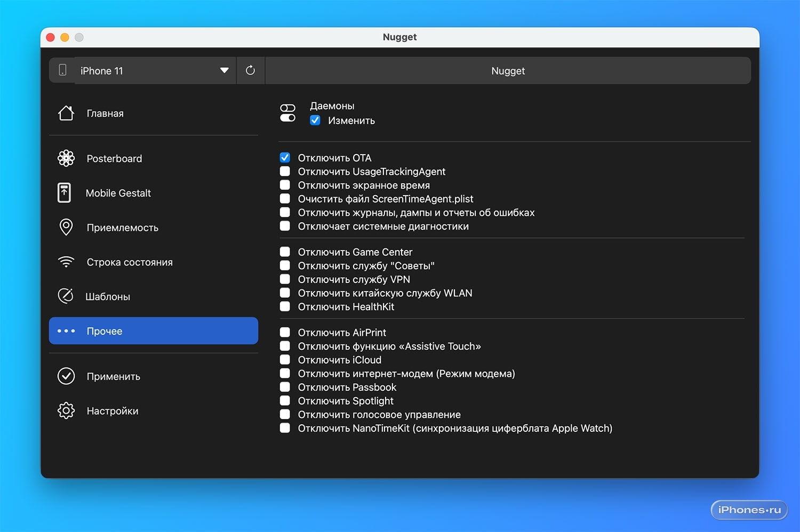Uncheck the Отключить OTA checkbox
This screenshot has height=532, width=800.
(285, 158)
